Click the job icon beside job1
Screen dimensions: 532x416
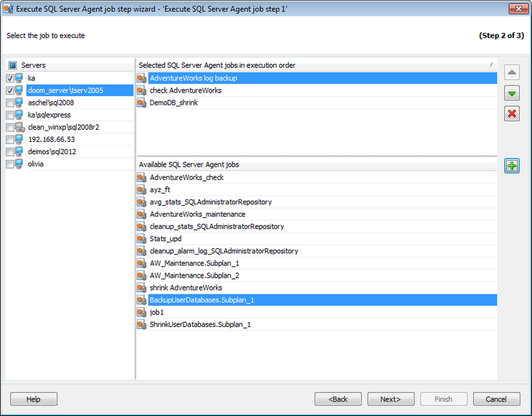142,312
